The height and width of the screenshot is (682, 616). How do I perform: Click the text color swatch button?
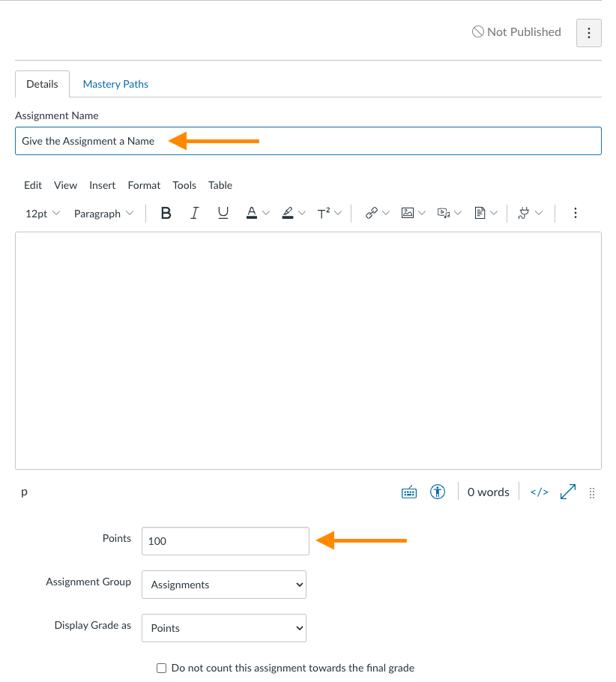(x=252, y=214)
